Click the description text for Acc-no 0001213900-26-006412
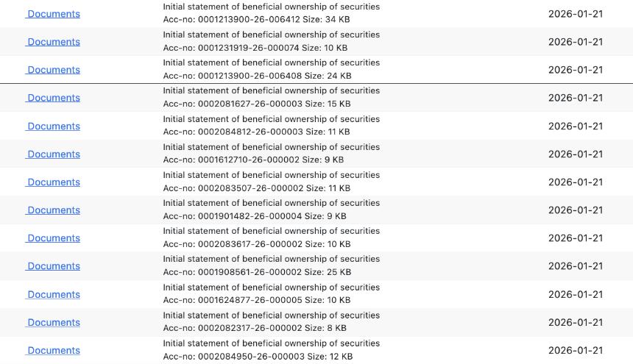633x364 pixels. click(x=271, y=7)
